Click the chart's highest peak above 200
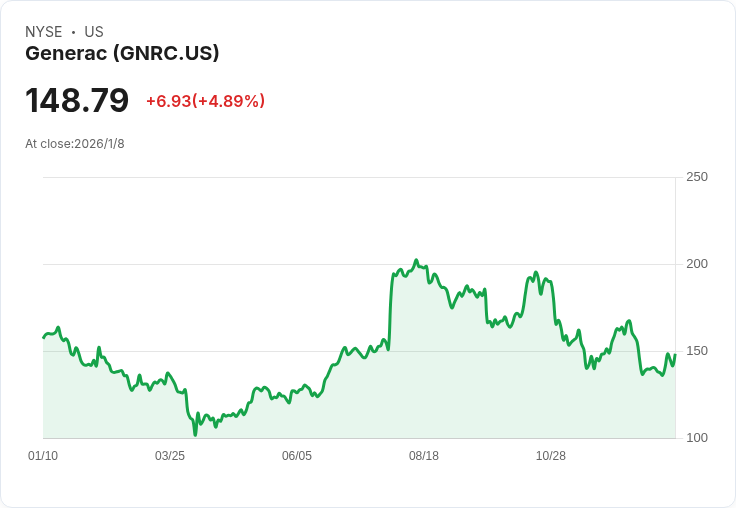The width and height of the screenshot is (736, 508). point(416,260)
